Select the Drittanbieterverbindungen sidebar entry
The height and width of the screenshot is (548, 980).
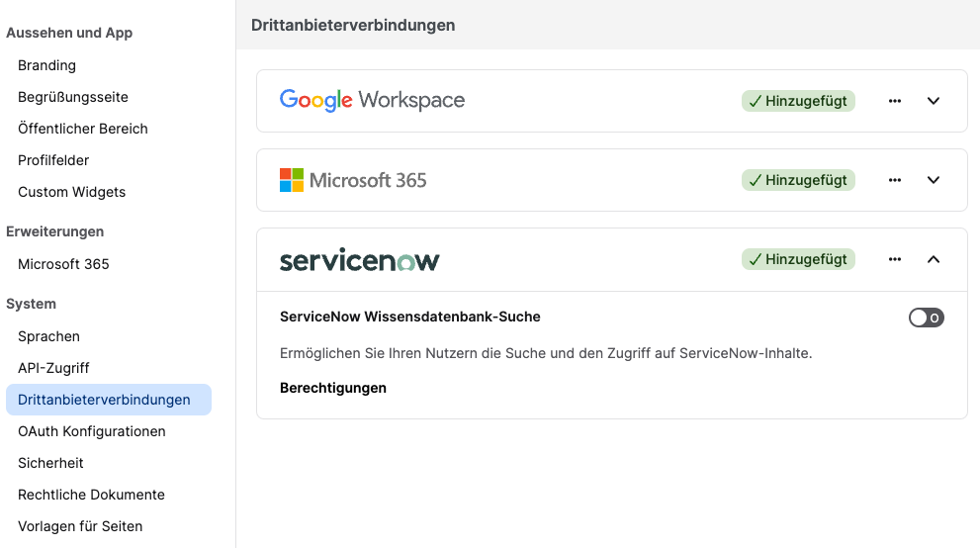click(109, 400)
